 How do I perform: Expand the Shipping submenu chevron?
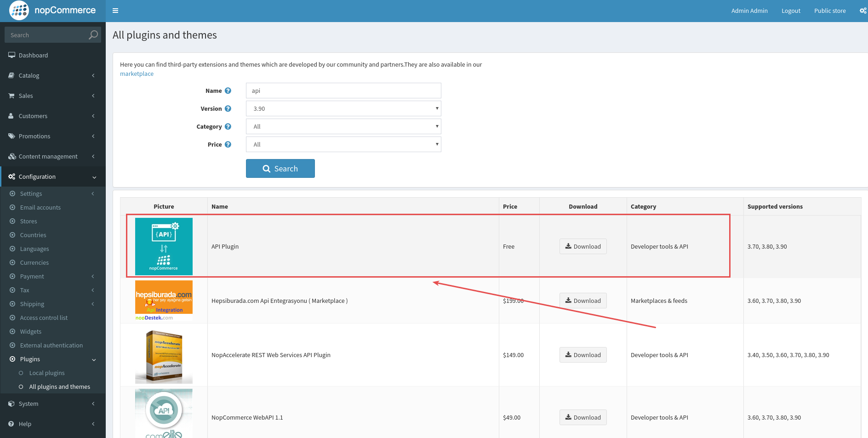93,304
